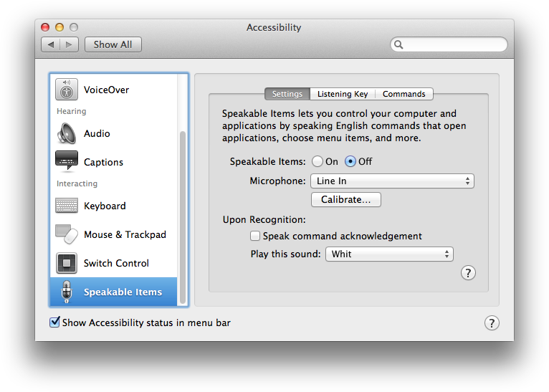Viewport: 549px width, 392px height.
Task: Open the Switch Control icon
Action: 67,263
